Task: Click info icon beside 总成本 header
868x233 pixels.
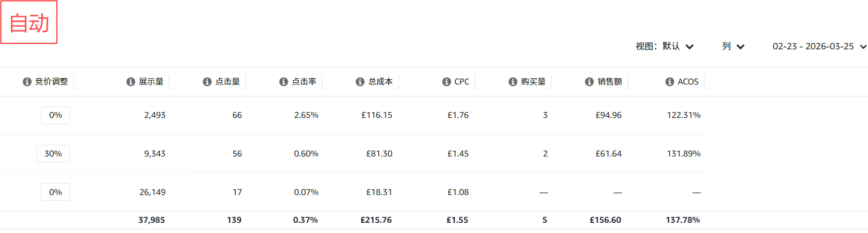Action: pyautogui.click(x=360, y=82)
